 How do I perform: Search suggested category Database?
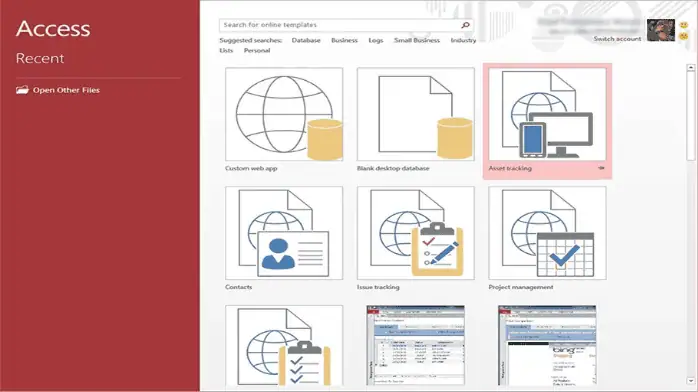point(306,40)
